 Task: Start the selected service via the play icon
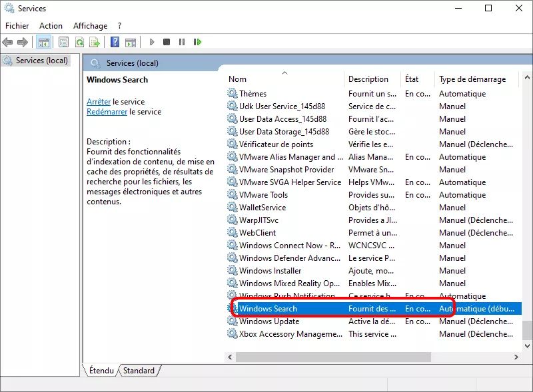pyautogui.click(x=152, y=42)
